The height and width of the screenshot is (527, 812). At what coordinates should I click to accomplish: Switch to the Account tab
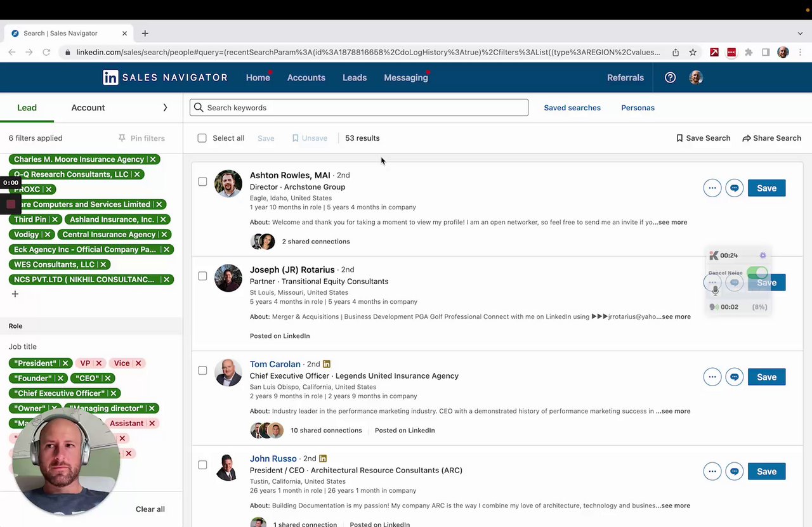88,108
